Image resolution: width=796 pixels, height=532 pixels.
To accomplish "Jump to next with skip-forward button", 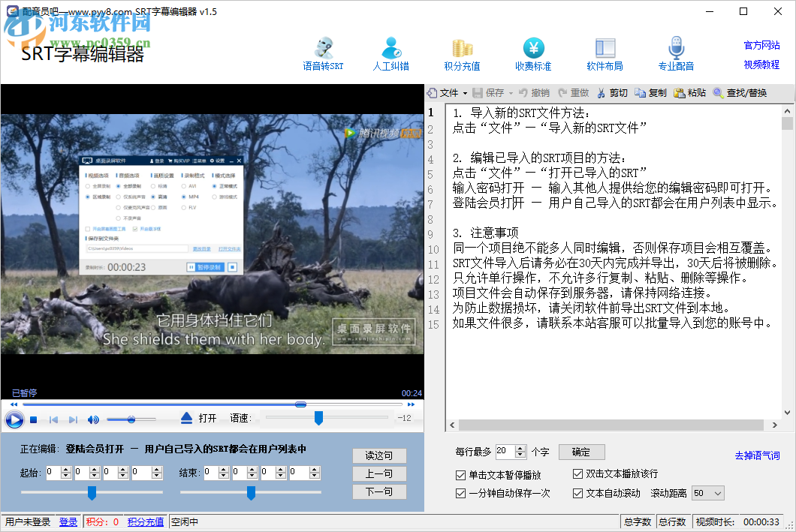I will [x=73, y=419].
